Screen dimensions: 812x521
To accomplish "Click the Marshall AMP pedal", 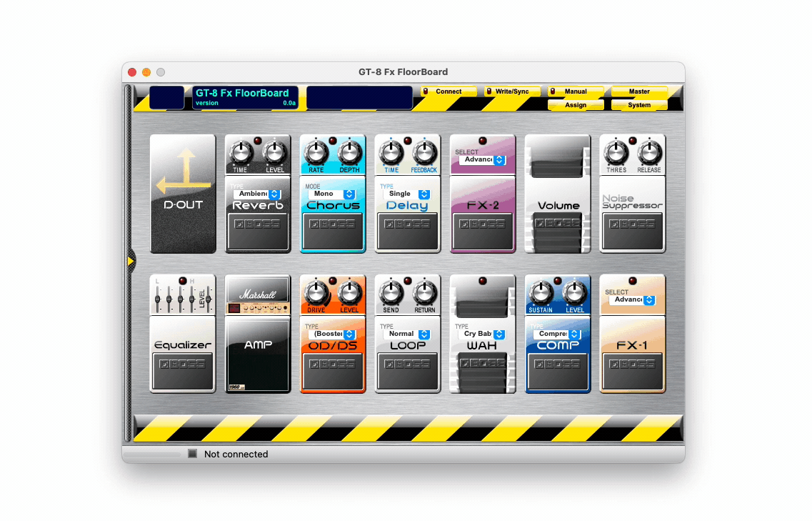I will 258,333.
